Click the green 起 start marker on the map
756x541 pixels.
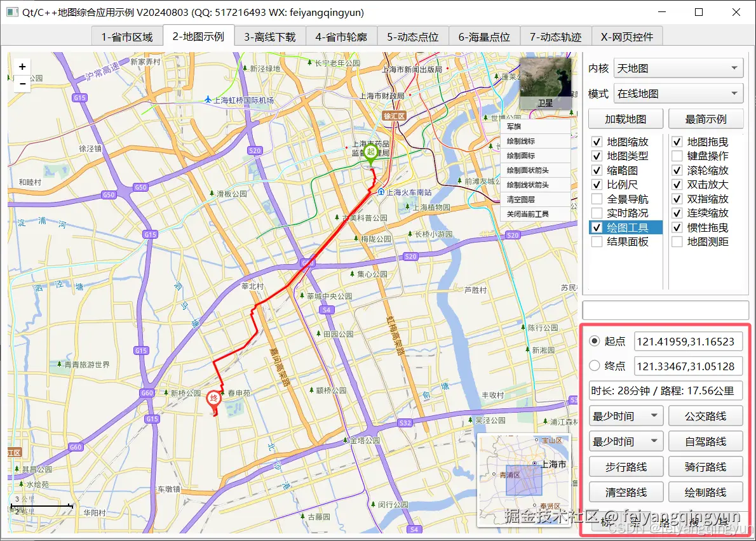point(372,152)
